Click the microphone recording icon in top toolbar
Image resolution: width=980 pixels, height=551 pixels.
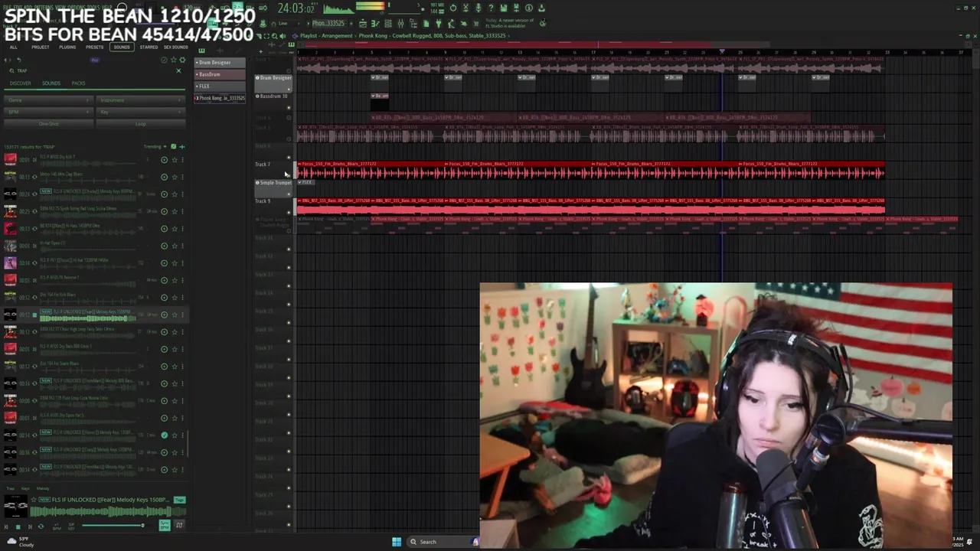479,8
